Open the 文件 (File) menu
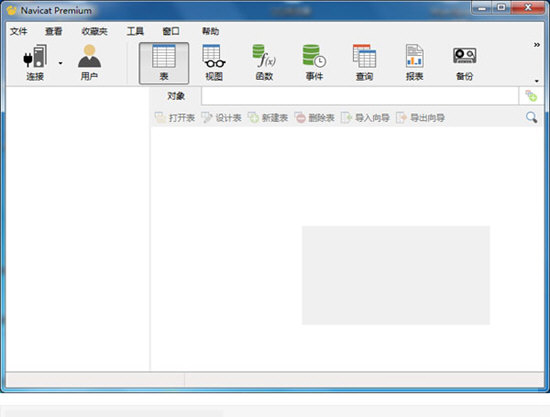This screenshot has width=550, height=417. 19,31
